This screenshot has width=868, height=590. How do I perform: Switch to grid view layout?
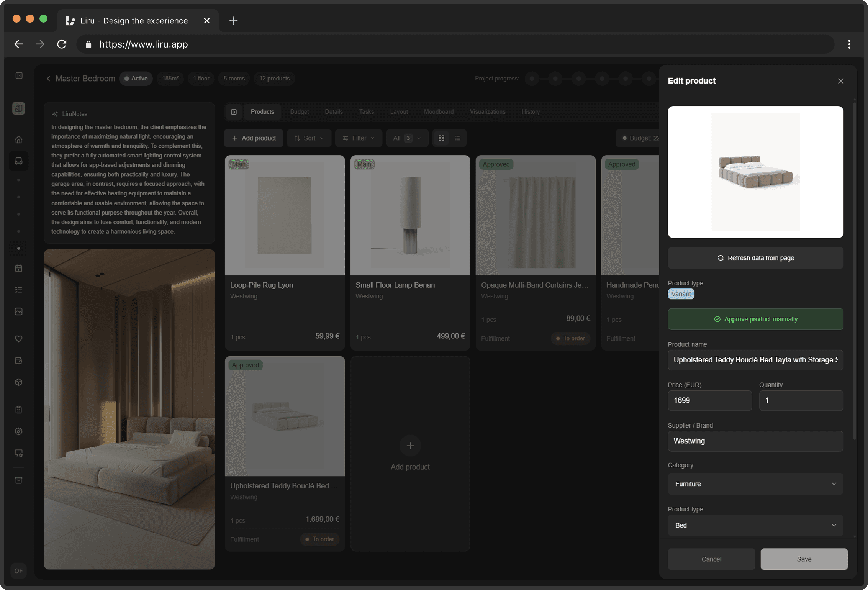pyautogui.click(x=441, y=138)
